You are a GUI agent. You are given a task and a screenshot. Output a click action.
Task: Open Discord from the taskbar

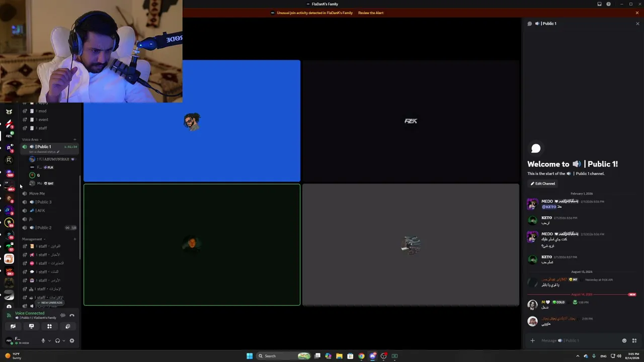point(372,356)
